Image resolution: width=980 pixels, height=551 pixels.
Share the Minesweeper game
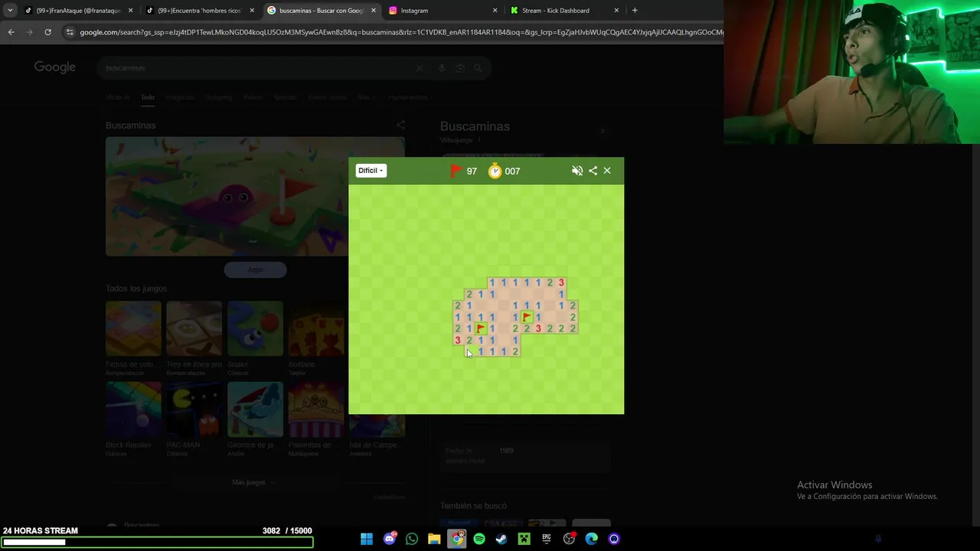click(593, 171)
